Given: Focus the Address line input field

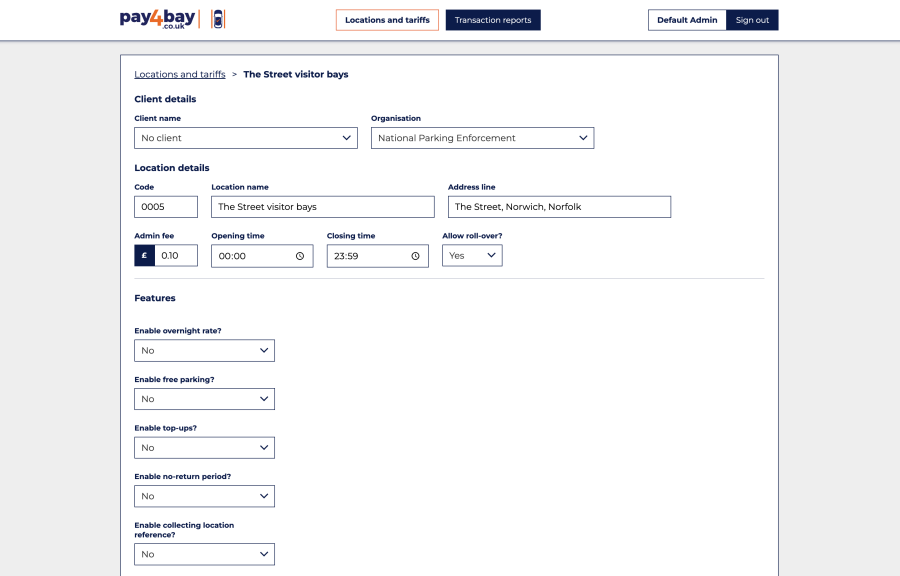Looking at the screenshot, I should click(x=560, y=207).
